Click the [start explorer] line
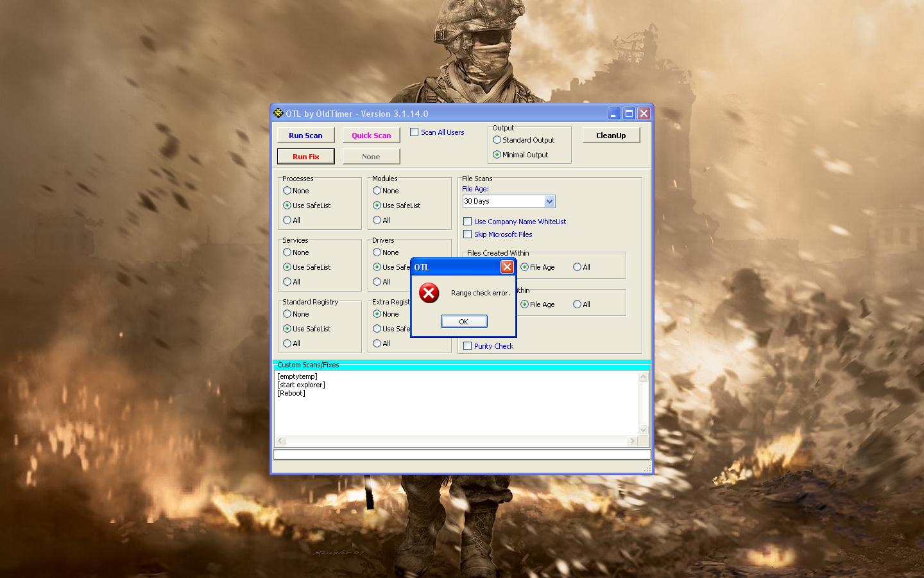 click(x=301, y=385)
